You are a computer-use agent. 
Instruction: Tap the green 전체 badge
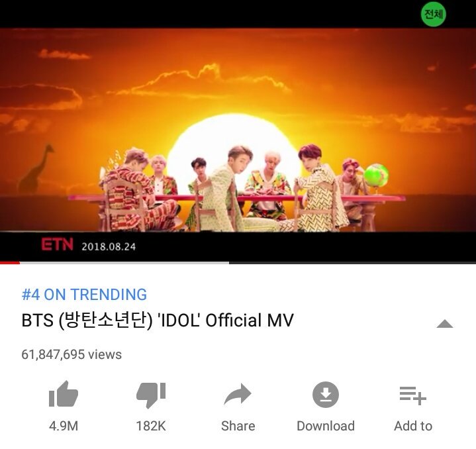[433, 14]
